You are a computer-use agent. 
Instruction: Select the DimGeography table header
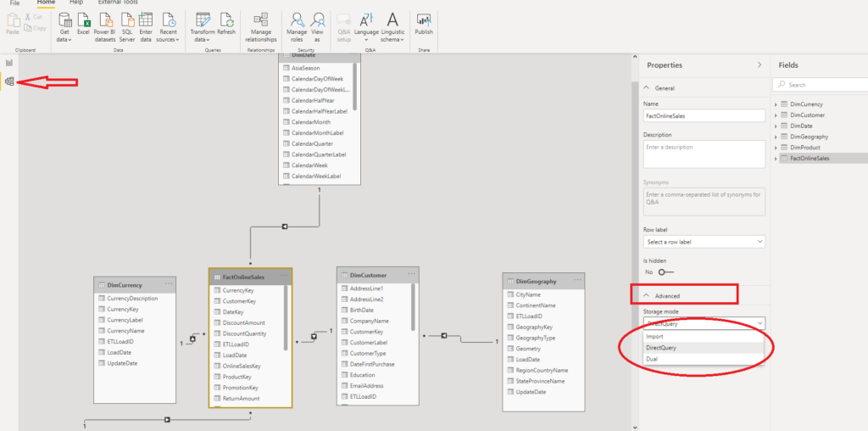[543, 282]
